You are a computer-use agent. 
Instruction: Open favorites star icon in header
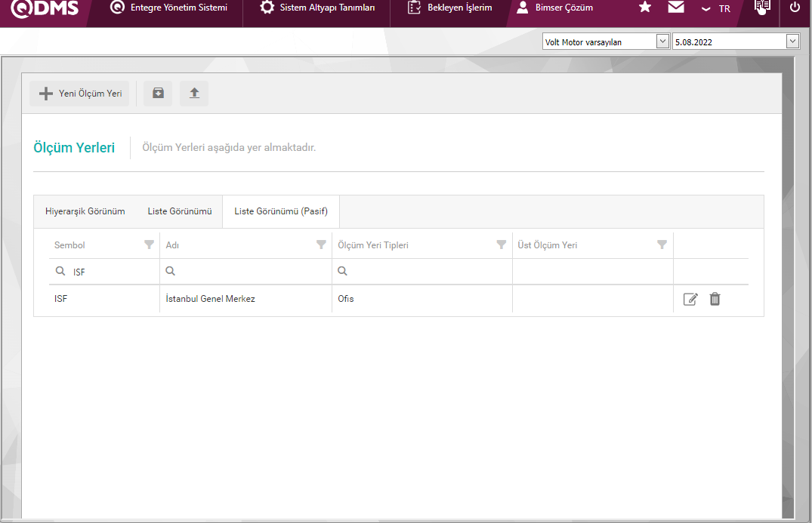point(644,8)
